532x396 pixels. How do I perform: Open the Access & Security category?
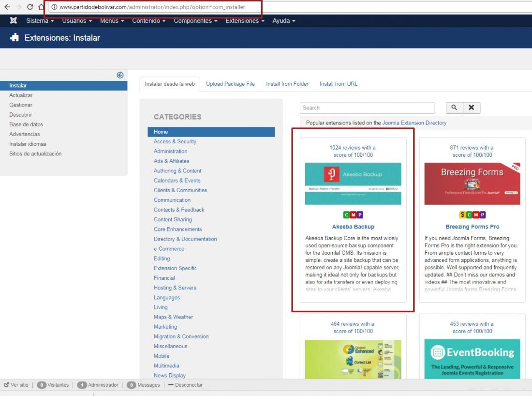[x=175, y=142]
